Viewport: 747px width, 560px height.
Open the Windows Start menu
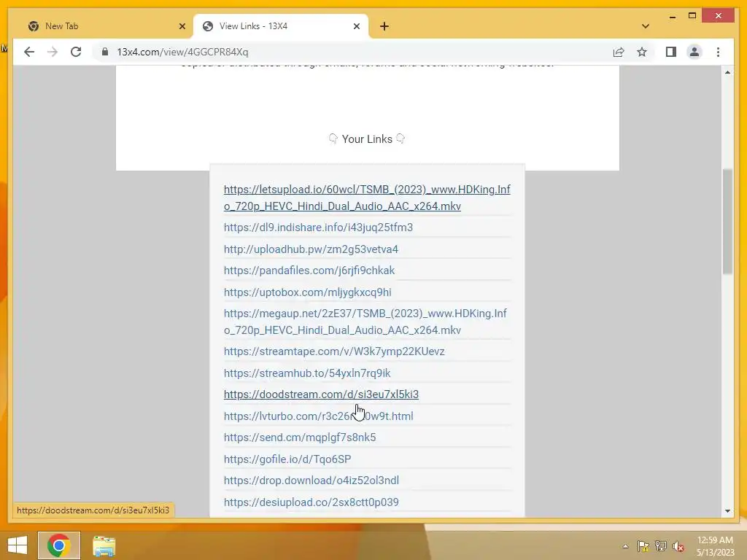[x=18, y=545]
